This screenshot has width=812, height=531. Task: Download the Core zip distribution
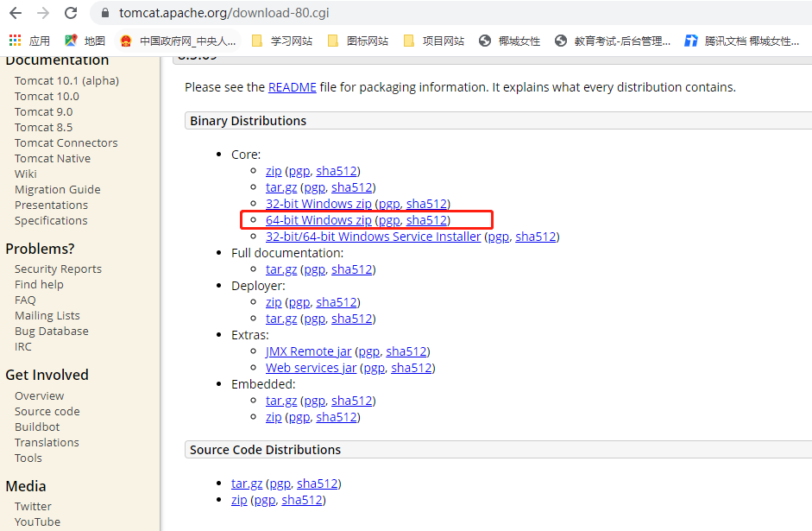pos(274,171)
